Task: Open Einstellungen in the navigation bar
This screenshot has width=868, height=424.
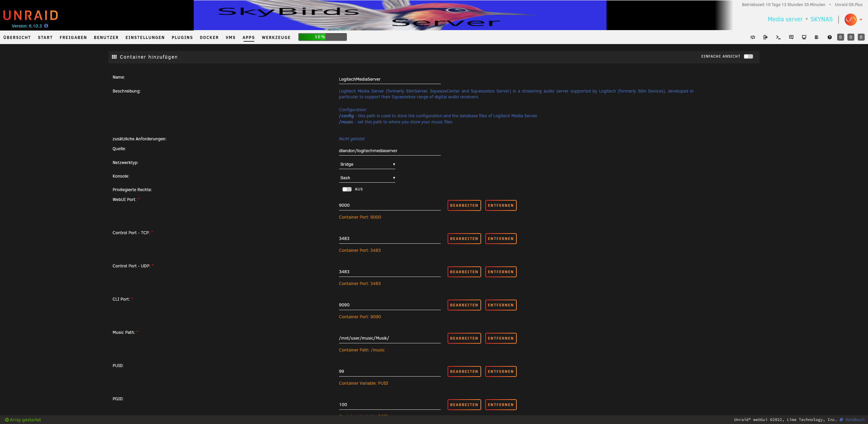Action: tap(145, 38)
